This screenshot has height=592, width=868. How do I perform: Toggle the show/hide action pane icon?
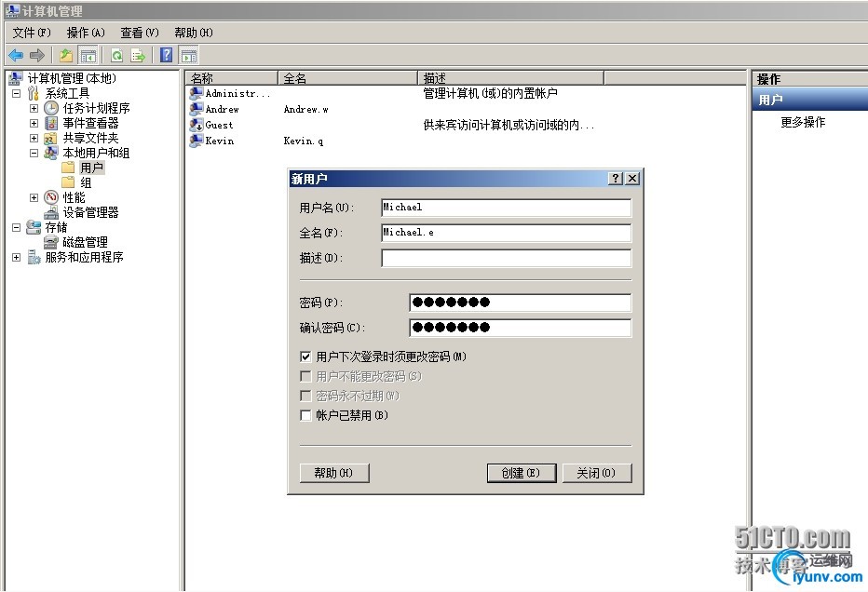tap(189, 55)
